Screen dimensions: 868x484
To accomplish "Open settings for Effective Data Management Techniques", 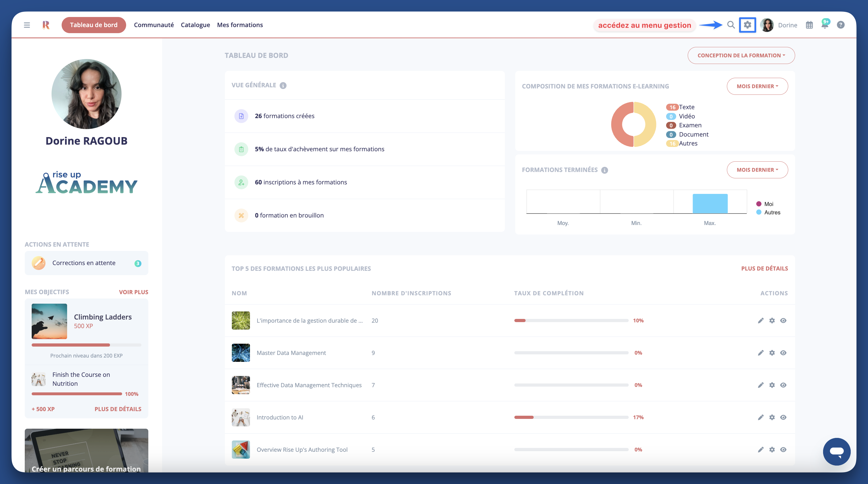I will pyautogui.click(x=772, y=385).
